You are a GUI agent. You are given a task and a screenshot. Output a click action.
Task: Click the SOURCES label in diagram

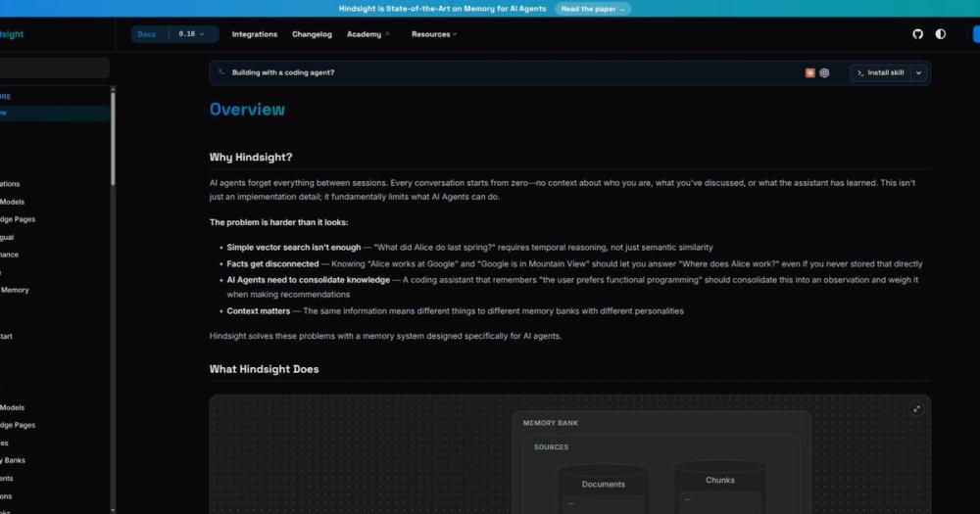tap(551, 447)
